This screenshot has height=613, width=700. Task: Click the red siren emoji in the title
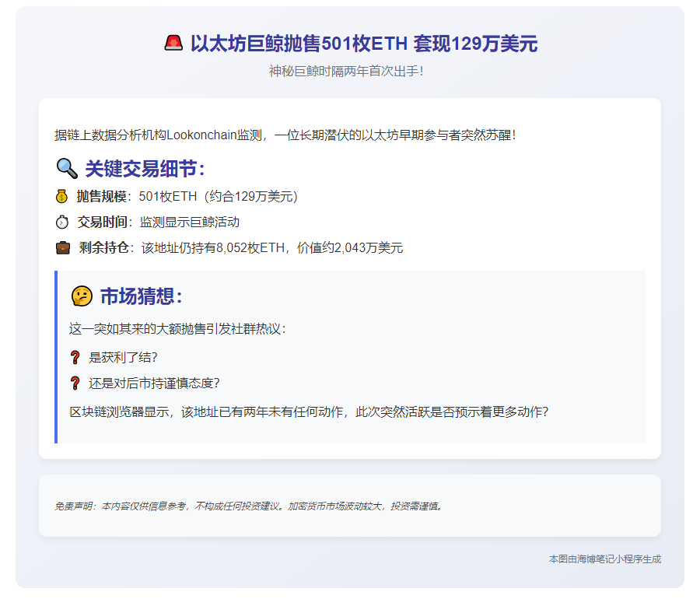click(173, 44)
